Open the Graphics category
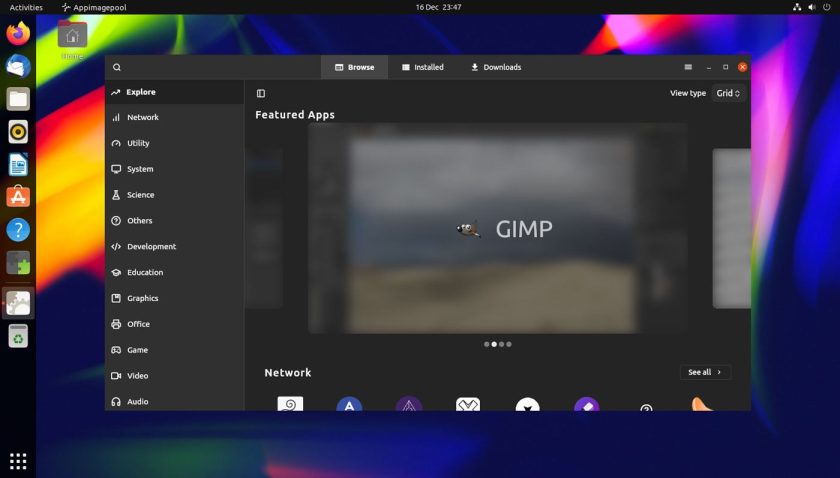Image resolution: width=840 pixels, height=478 pixels. pos(175,298)
